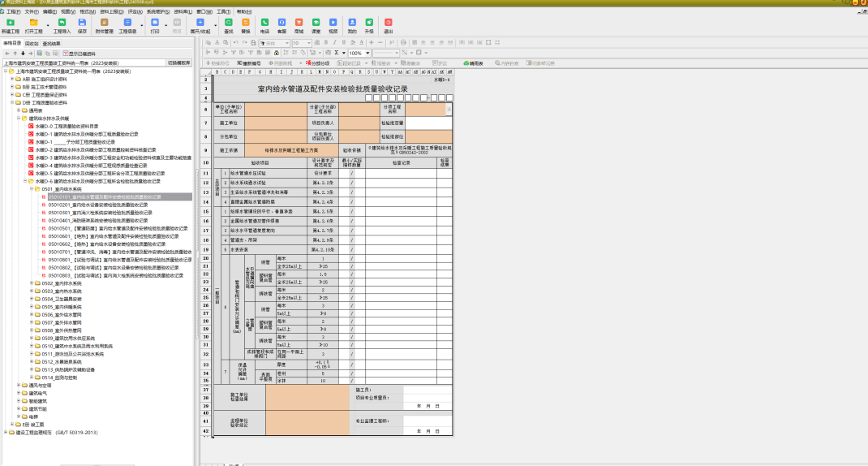Open the 帮助(H) menu
This screenshot has height=466, width=868.
point(244,11)
